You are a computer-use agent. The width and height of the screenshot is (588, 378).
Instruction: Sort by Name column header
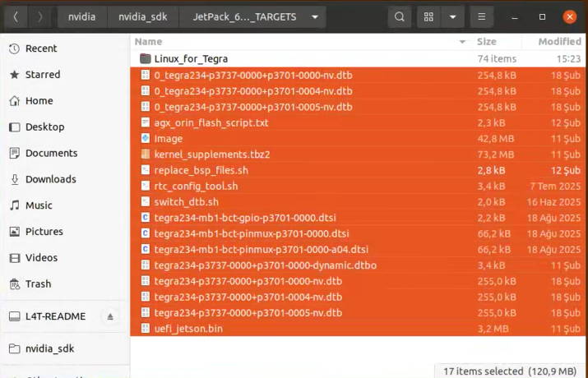[149, 42]
